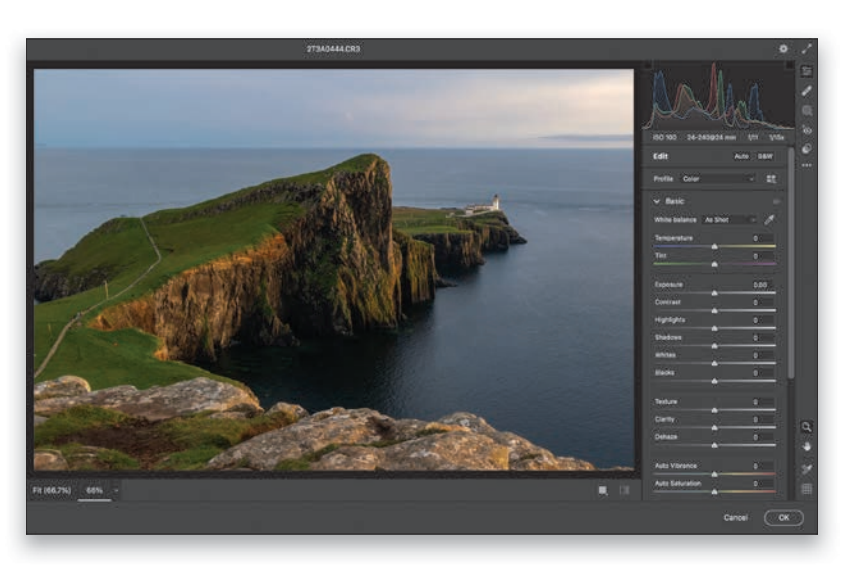This screenshot has width=846, height=570.
Task: Open White balance As Shot dropdown
Action: click(x=729, y=219)
